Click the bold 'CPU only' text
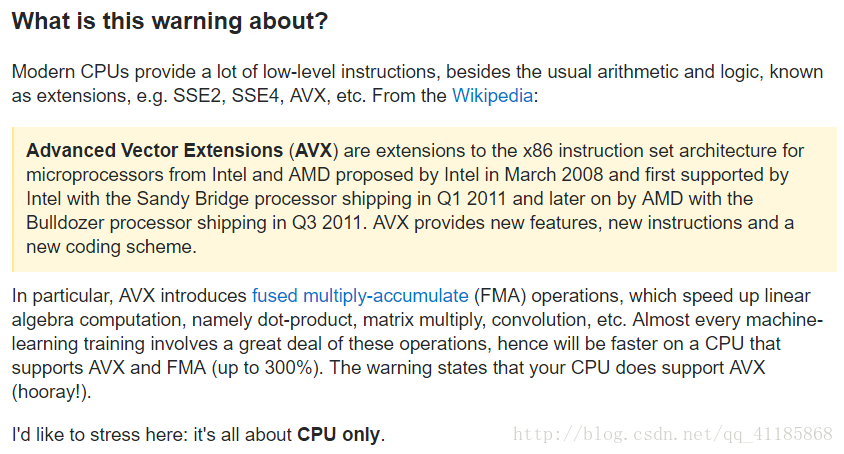This screenshot has height=454, width=844. pyautogui.click(x=339, y=435)
